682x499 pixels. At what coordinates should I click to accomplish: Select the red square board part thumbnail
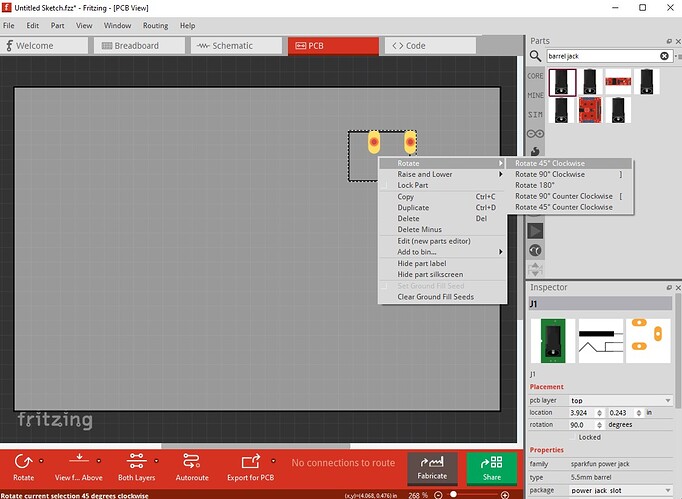[590, 110]
